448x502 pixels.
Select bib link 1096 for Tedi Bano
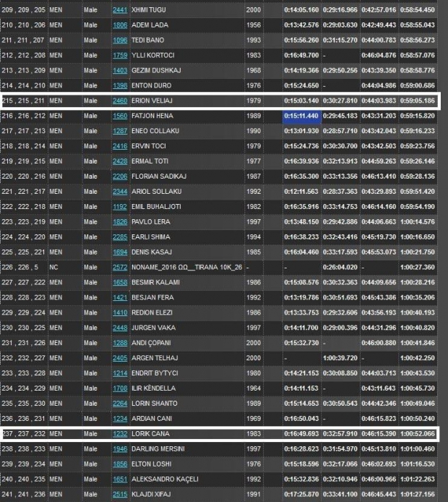120,40
